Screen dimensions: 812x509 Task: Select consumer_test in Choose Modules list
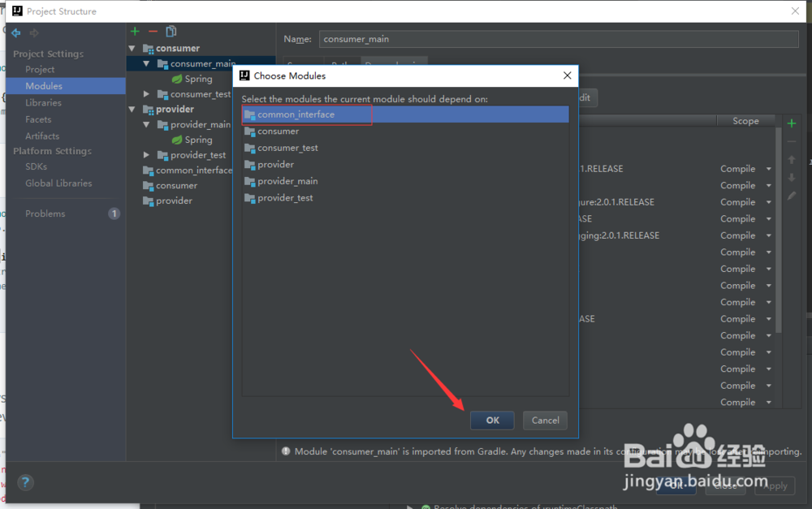tap(405, 148)
